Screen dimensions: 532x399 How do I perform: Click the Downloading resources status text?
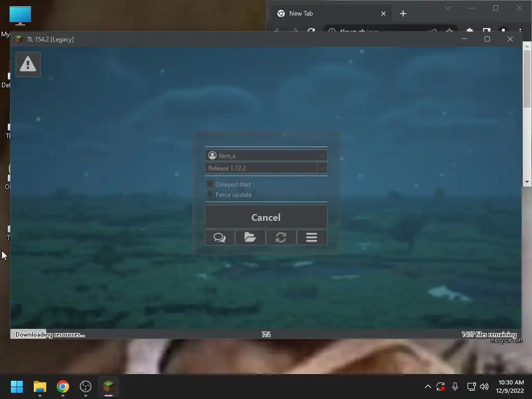click(x=50, y=335)
